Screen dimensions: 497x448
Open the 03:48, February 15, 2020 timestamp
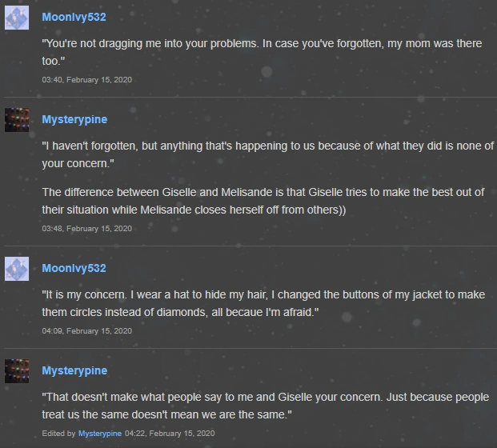[86, 228]
